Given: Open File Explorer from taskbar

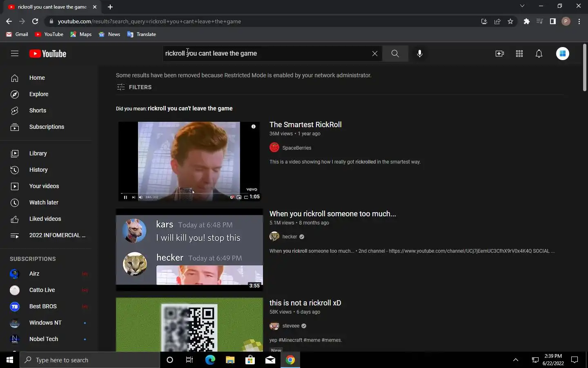Looking at the screenshot, I should 230,360.
